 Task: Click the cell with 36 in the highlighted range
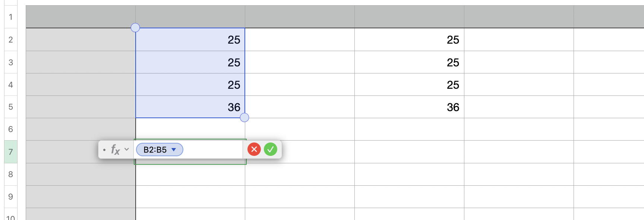(x=190, y=107)
